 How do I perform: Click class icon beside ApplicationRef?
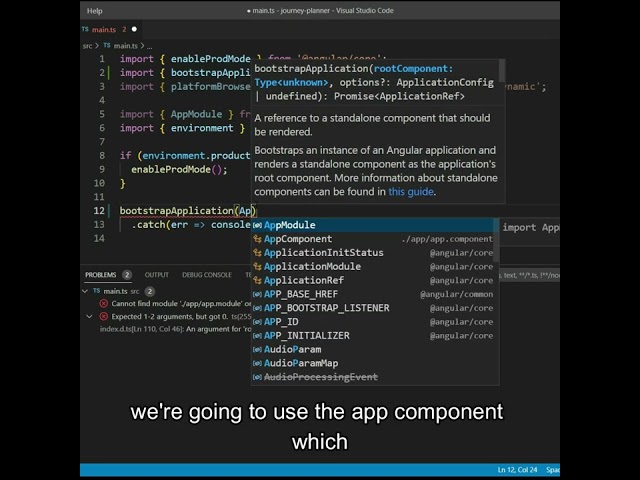[257, 281]
